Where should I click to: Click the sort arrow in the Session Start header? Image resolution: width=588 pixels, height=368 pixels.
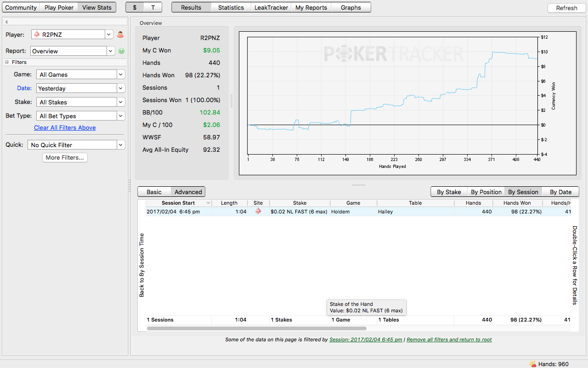(x=209, y=203)
